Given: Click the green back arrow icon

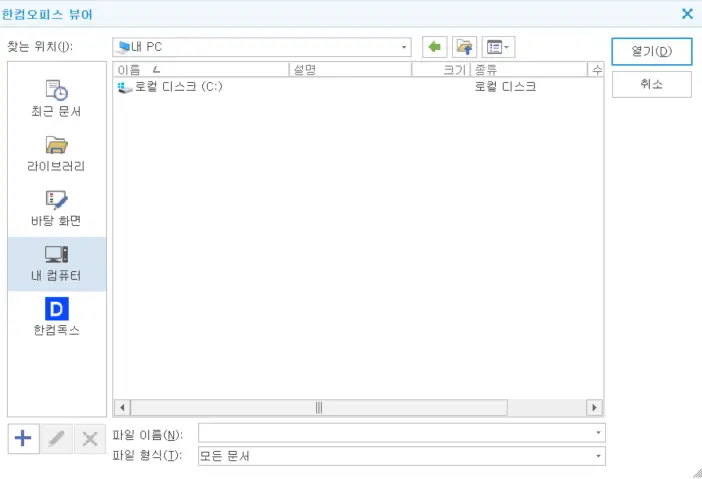Looking at the screenshot, I should [434, 47].
